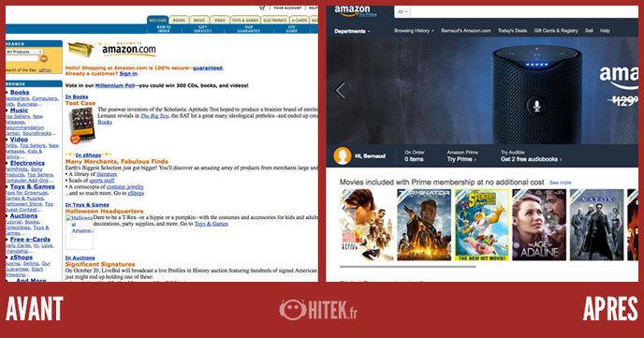Viewport: 644px width, 338px height.
Task: Click In Toys & Games heading link
Action: click(x=87, y=204)
